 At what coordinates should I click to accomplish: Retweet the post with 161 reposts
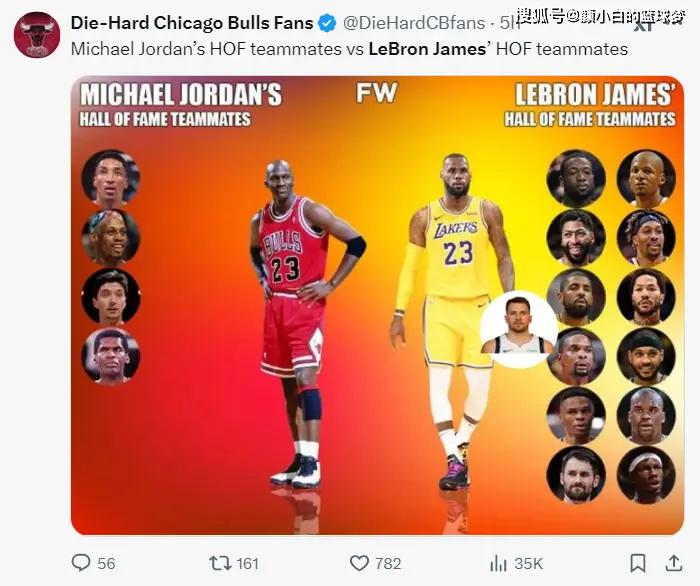[220, 563]
